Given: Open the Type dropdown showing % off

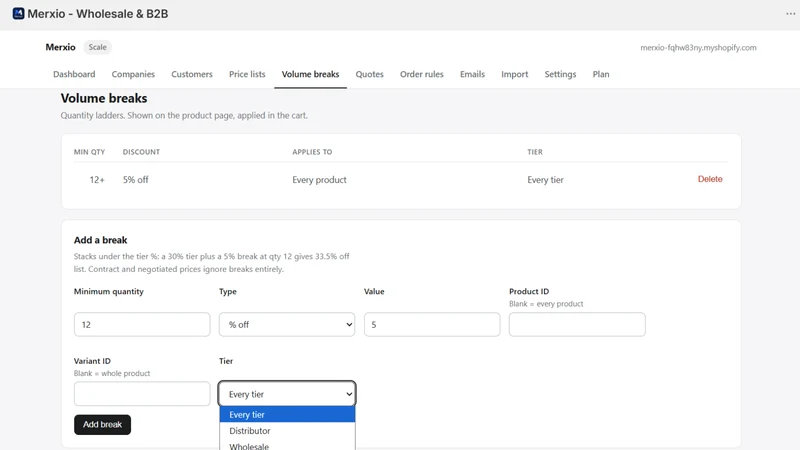Looking at the screenshot, I should (x=287, y=324).
